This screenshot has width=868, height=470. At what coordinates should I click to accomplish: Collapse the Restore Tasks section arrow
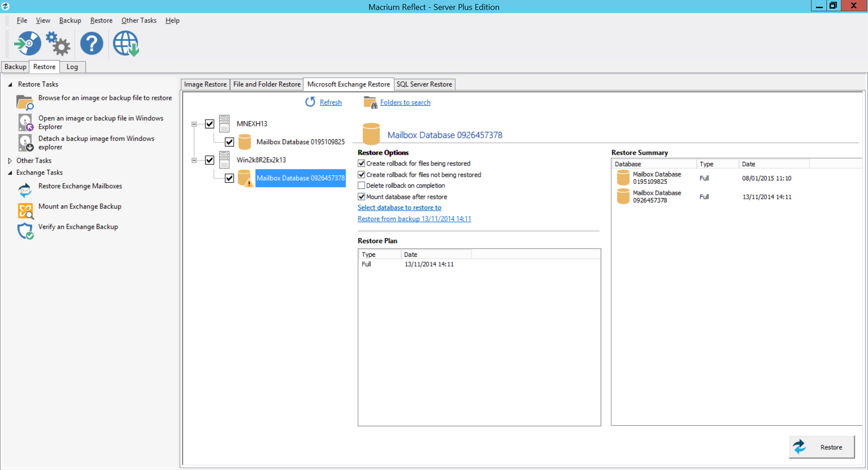point(10,85)
